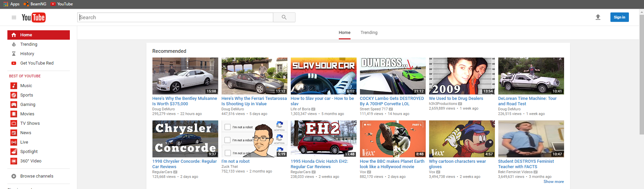Image resolution: width=644 pixels, height=189 pixels.
Task: Click the student in tie thumbnail
Action: tap(531, 139)
